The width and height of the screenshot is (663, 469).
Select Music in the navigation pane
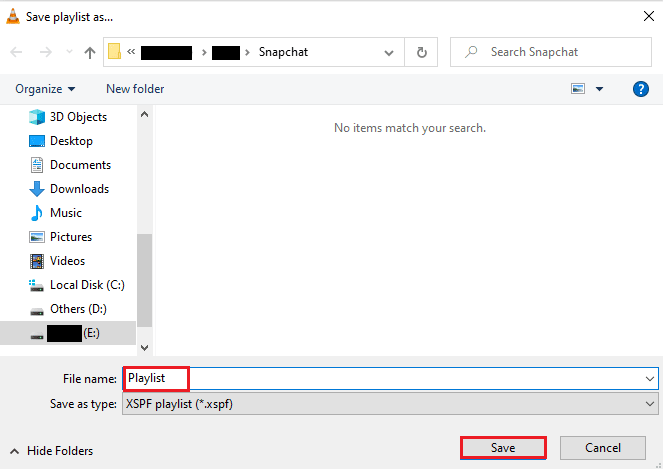point(66,213)
